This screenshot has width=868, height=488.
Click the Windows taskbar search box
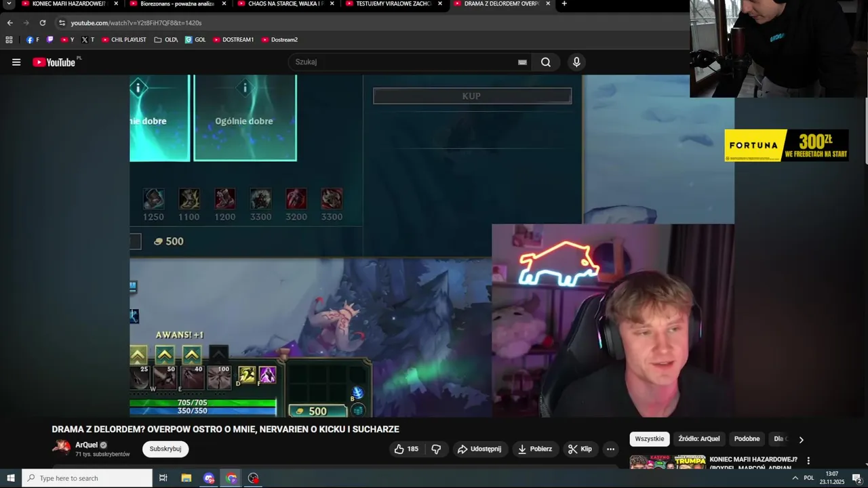[87, 479]
